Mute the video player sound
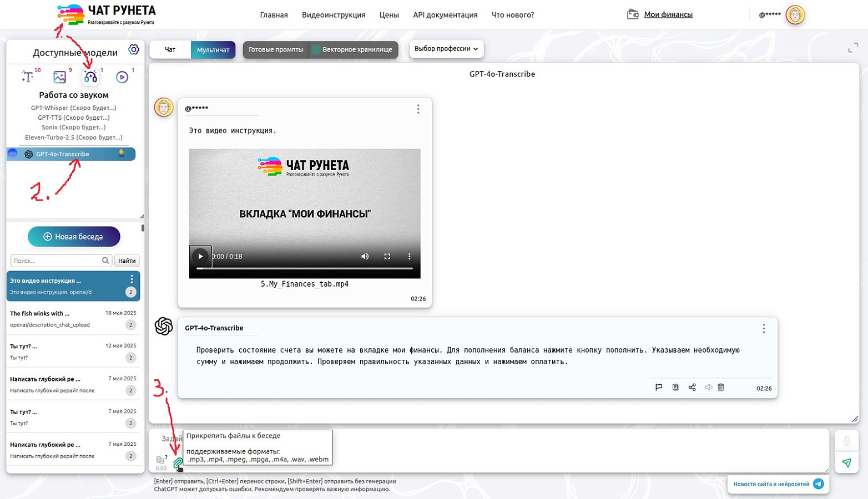 click(365, 256)
